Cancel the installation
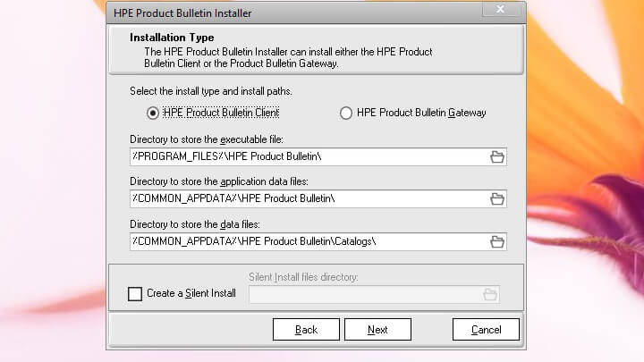644x362 pixels. click(x=486, y=330)
